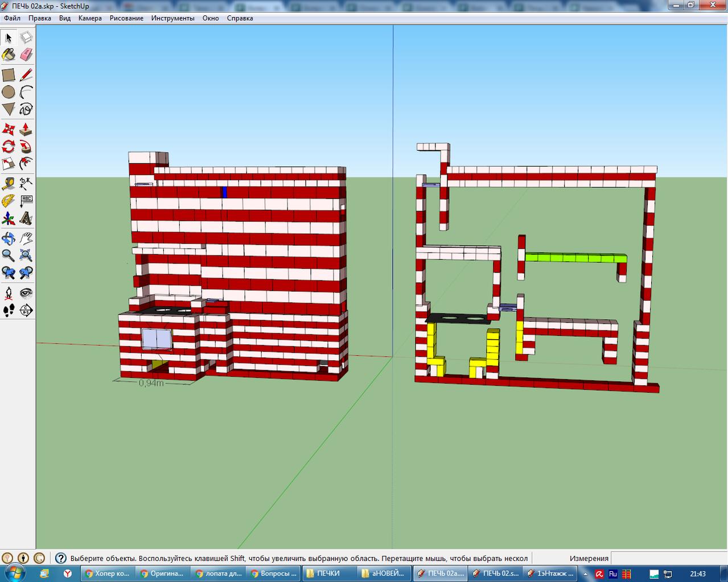The width and height of the screenshot is (728, 582).
Task: Activate the Rotate tool
Action: [9, 147]
